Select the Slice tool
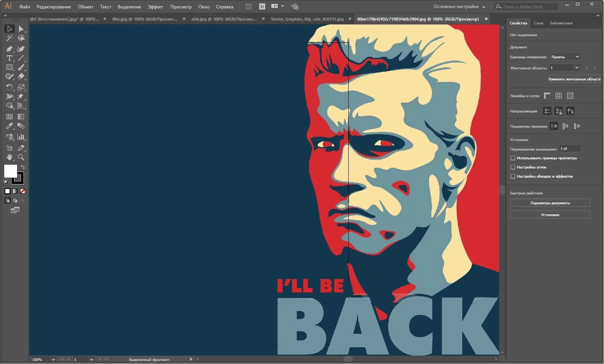Viewport: 604px width, 364px height. click(x=21, y=148)
